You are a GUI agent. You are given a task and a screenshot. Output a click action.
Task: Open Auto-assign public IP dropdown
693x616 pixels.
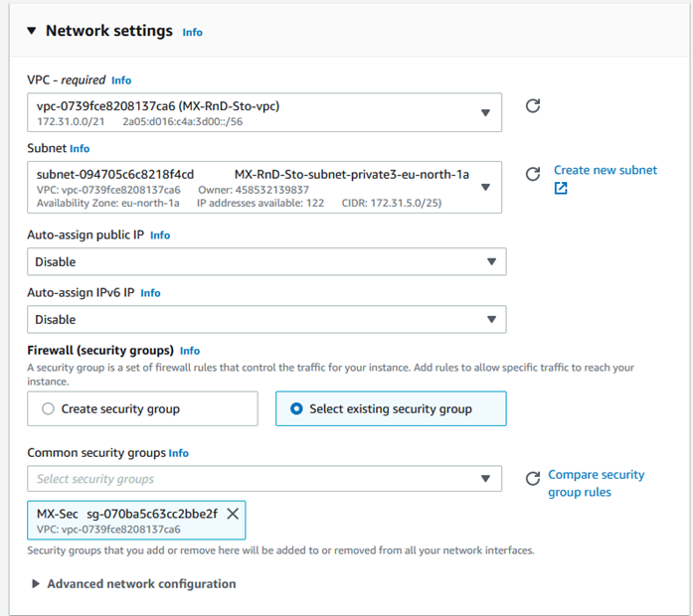coord(266,261)
